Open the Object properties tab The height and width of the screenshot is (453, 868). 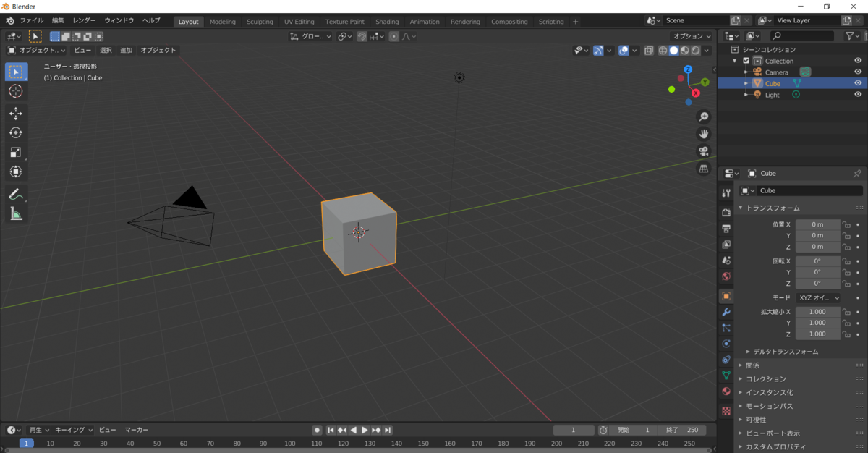pyautogui.click(x=726, y=296)
